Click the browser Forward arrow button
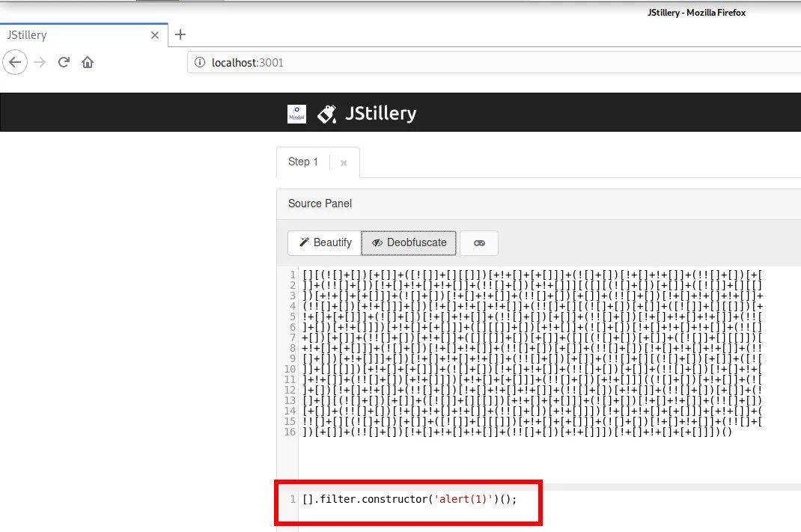This screenshot has height=532, width=801. (x=40, y=62)
